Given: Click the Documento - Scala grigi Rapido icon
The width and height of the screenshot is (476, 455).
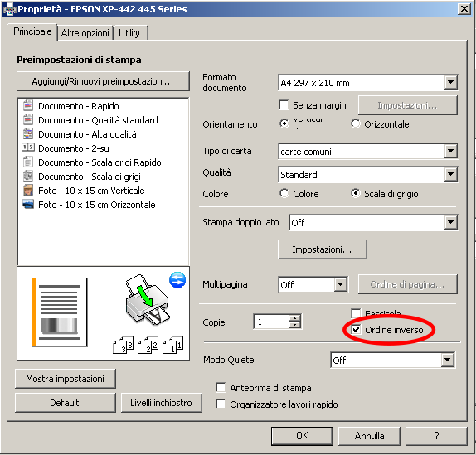Looking at the screenshot, I should pyautogui.click(x=28, y=162).
